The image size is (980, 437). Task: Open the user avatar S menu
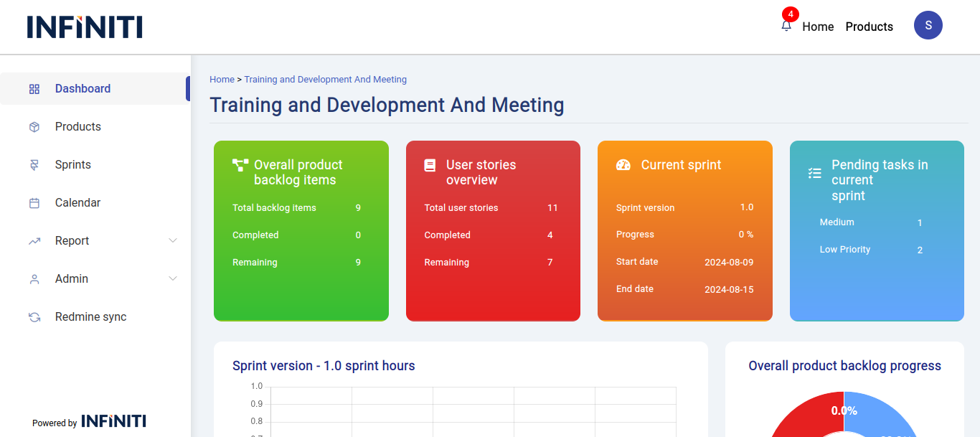pyautogui.click(x=928, y=25)
